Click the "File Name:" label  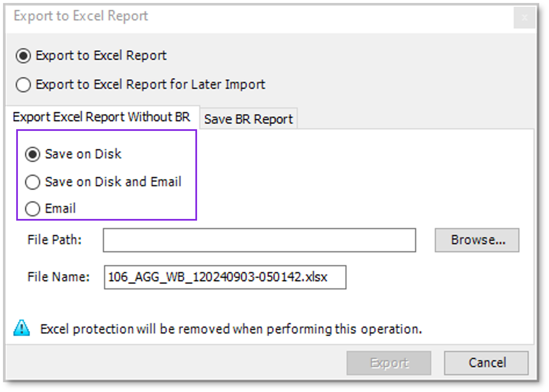tap(58, 277)
